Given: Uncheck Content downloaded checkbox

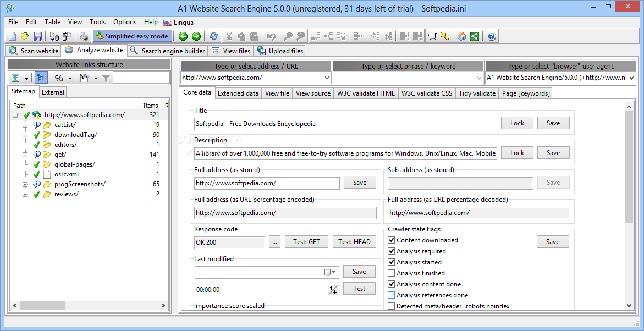Looking at the screenshot, I should tap(392, 240).
